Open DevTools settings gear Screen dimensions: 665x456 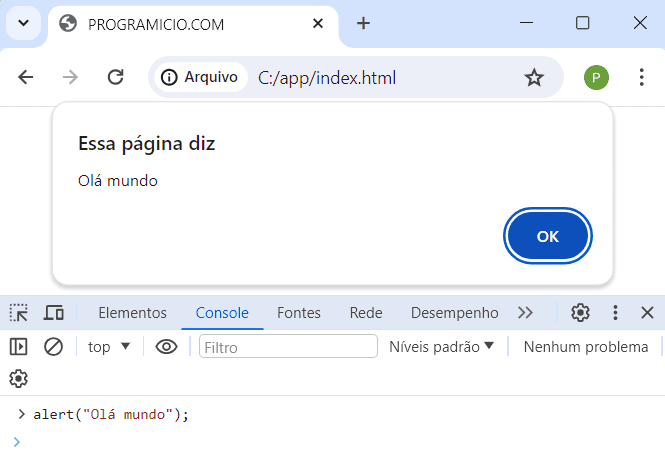(580, 313)
